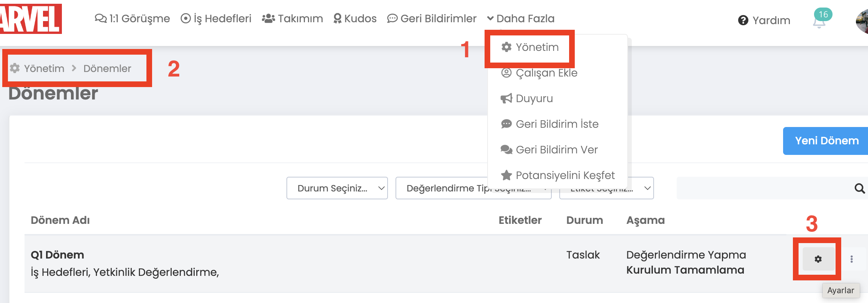Click the search magnifier icon
The width and height of the screenshot is (868, 303).
click(x=860, y=188)
